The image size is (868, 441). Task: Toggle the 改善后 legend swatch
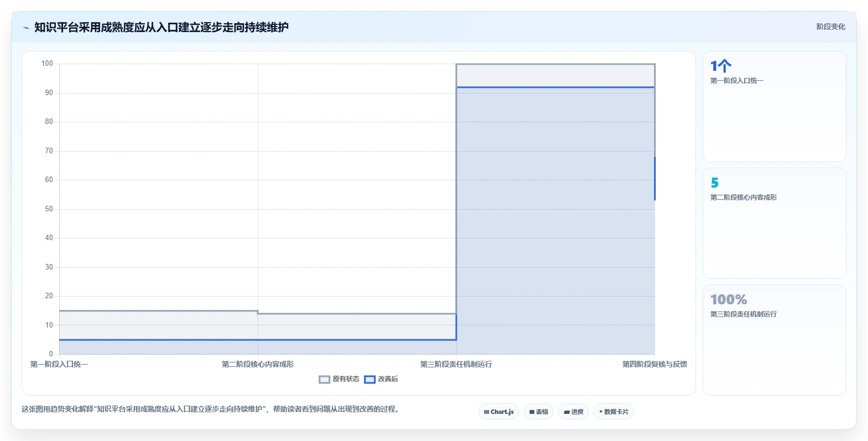click(x=370, y=380)
